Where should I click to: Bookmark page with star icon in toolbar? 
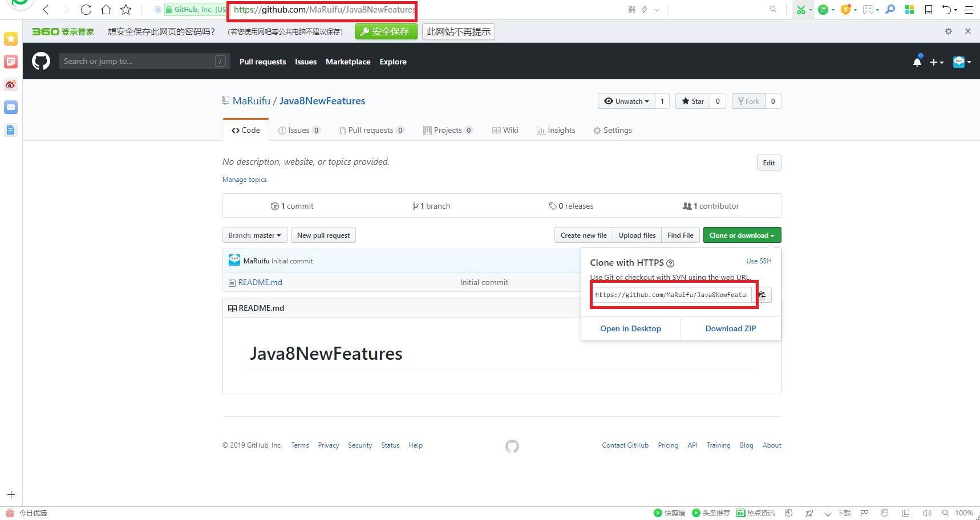[x=126, y=10]
